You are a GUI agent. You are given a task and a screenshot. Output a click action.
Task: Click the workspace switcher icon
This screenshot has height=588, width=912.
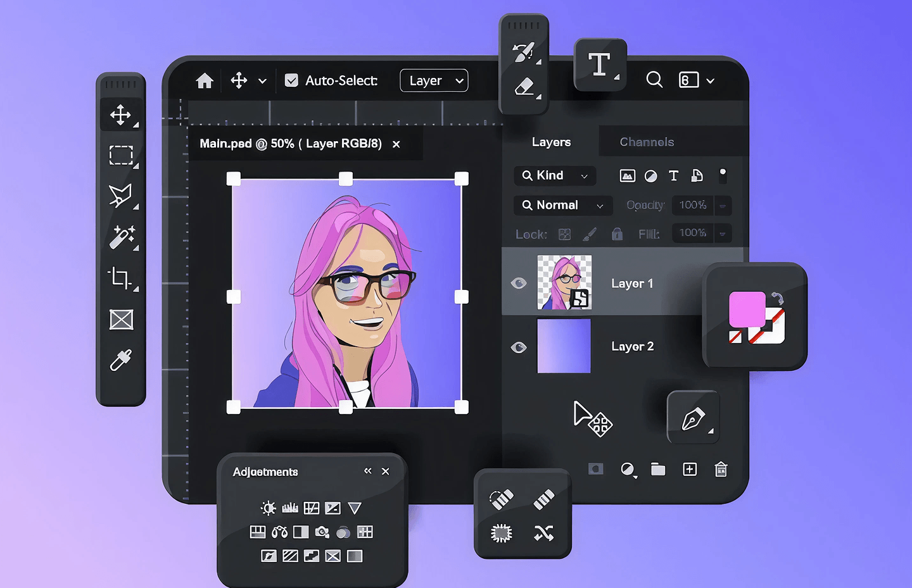pyautogui.click(x=688, y=80)
